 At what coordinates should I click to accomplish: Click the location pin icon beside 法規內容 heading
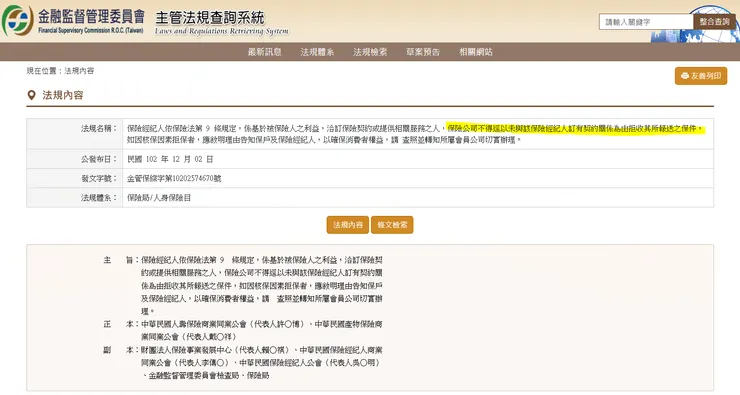click(x=32, y=95)
